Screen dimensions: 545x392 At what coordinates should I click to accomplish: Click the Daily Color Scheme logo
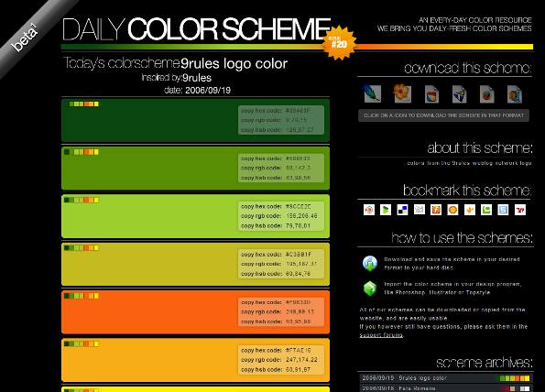[196, 29]
